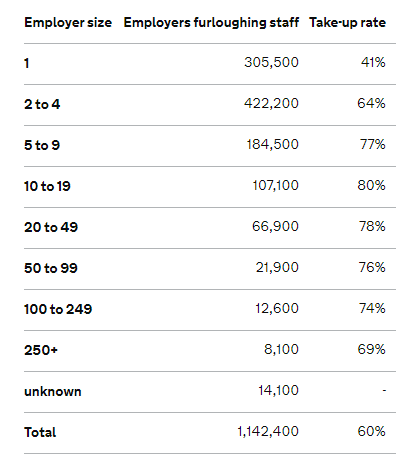Viewport: 396px width, 454px height.
Task: Select the unknown row header
Action: coord(53,391)
